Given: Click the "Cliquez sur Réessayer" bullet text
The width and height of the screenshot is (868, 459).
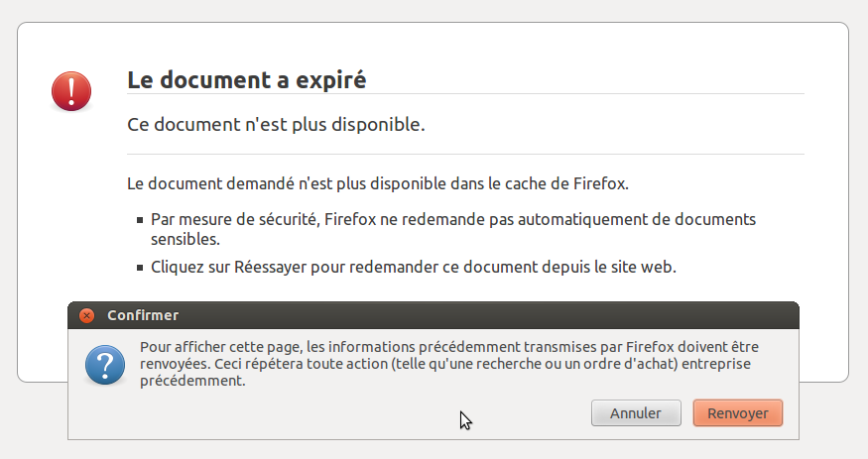Looking at the screenshot, I should click(414, 267).
